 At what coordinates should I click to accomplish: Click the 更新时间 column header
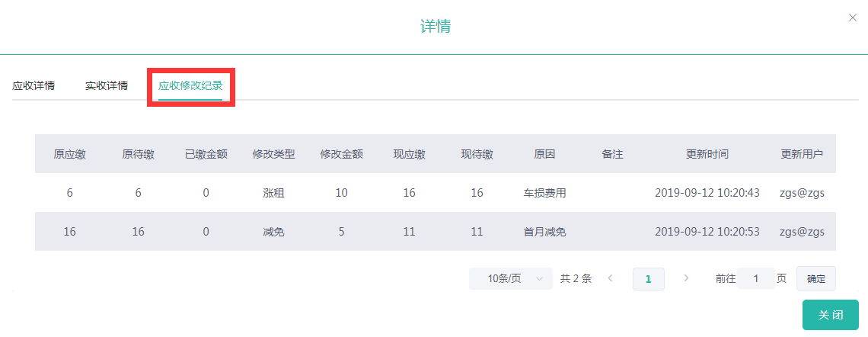pyautogui.click(x=707, y=154)
